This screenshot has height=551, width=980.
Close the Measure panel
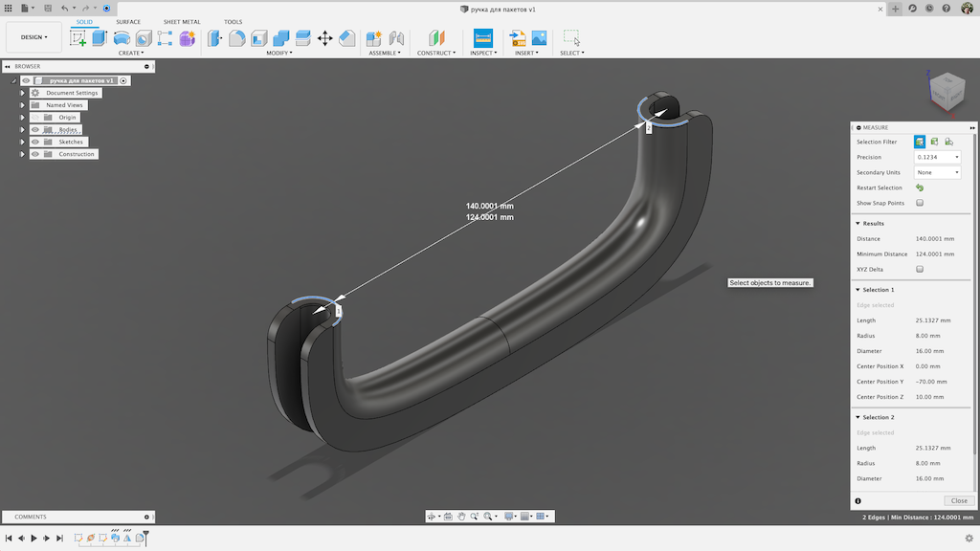point(959,500)
